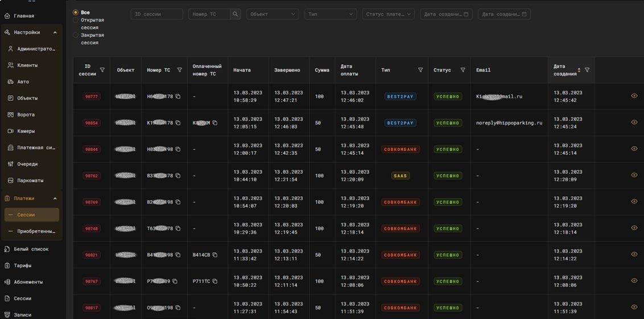644x319 pixels.
Task: Expand the Тип dropdown filter
Action: point(331,14)
